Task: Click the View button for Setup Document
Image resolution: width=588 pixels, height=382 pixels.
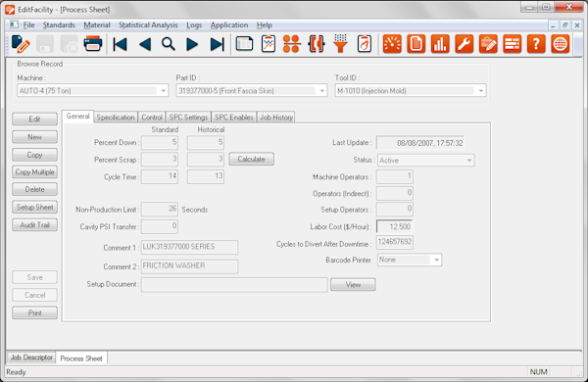Action: tap(353, 284)
